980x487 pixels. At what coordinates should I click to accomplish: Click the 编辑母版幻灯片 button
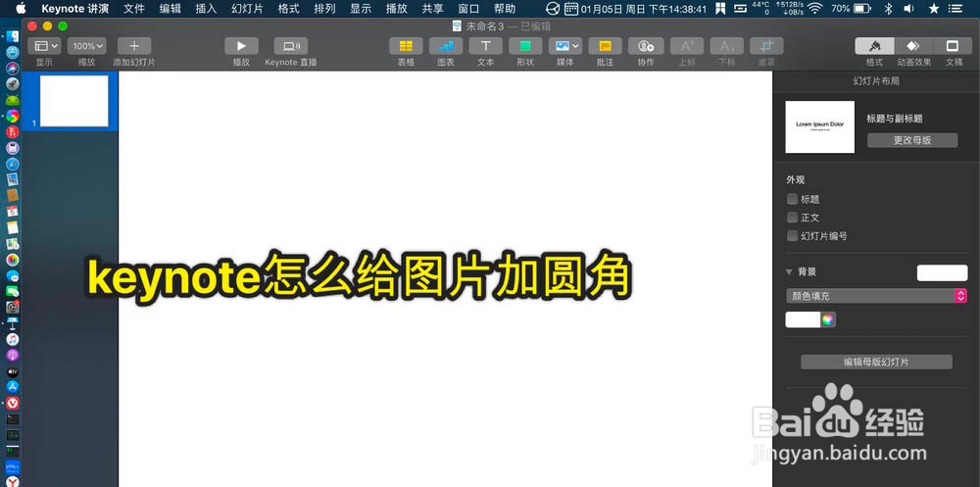click(876, 362)
